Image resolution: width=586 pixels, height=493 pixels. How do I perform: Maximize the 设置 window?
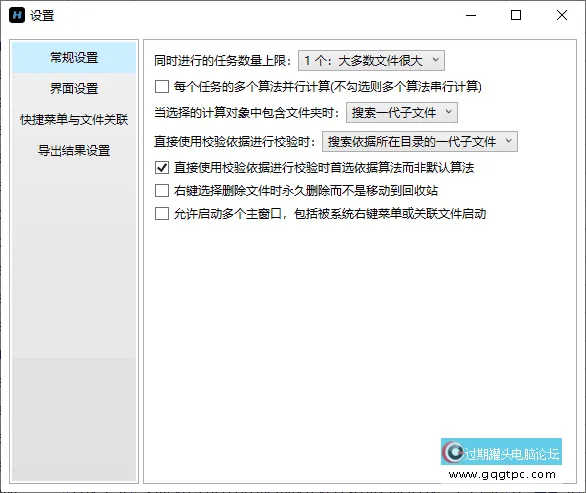516,15
